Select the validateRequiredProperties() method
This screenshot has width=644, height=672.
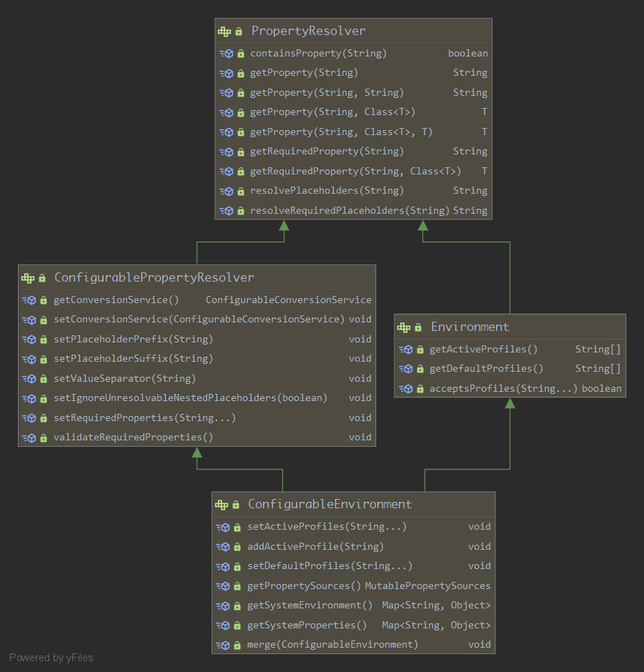133,437
